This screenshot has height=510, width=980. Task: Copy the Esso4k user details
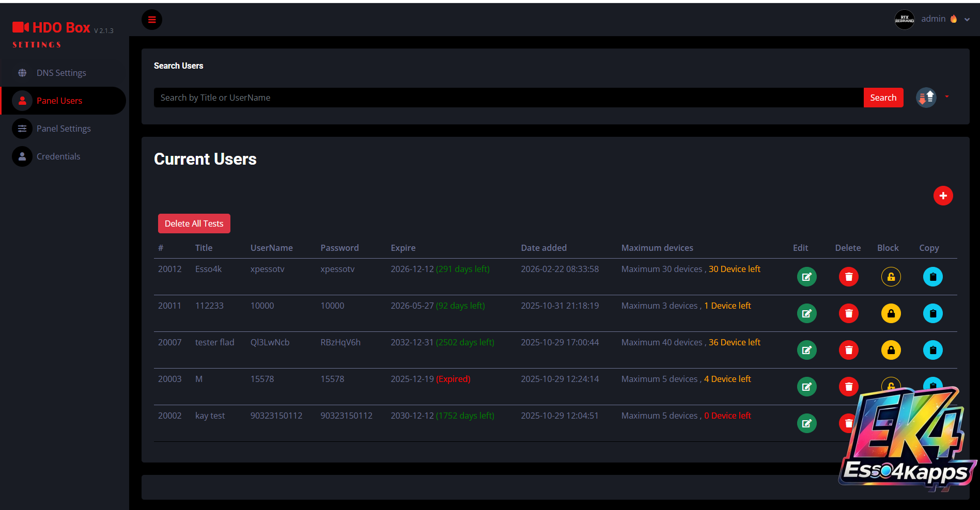pyautogui.click(x=932, y=277)
